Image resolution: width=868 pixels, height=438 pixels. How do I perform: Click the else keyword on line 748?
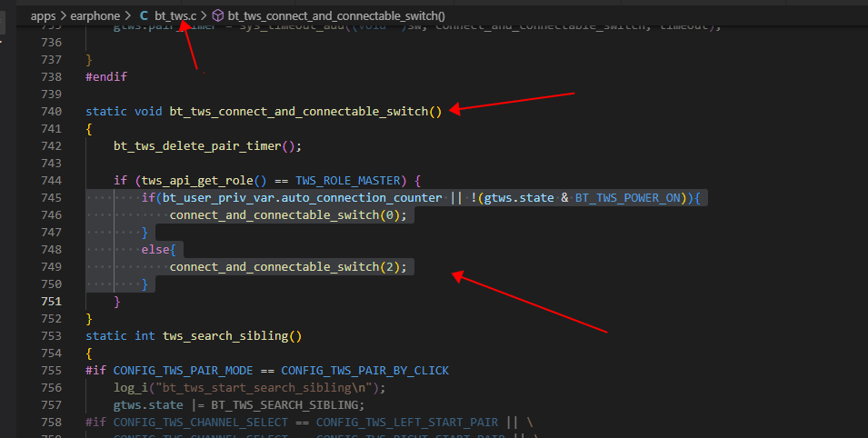155,250
